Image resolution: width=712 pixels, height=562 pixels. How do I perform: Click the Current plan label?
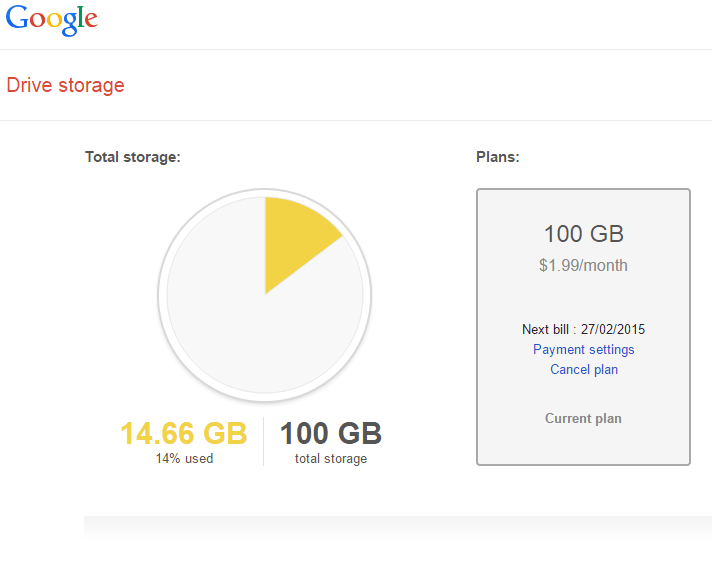click(583, 419)
